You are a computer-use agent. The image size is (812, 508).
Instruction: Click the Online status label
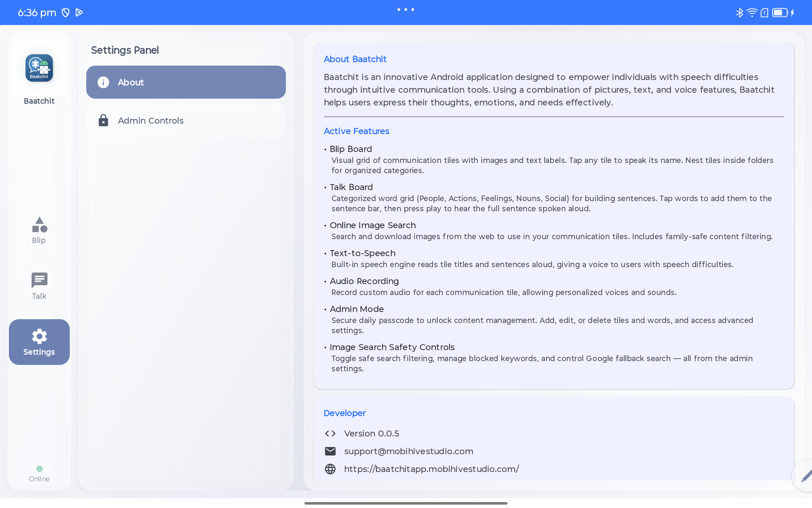[x=39, y=479]
